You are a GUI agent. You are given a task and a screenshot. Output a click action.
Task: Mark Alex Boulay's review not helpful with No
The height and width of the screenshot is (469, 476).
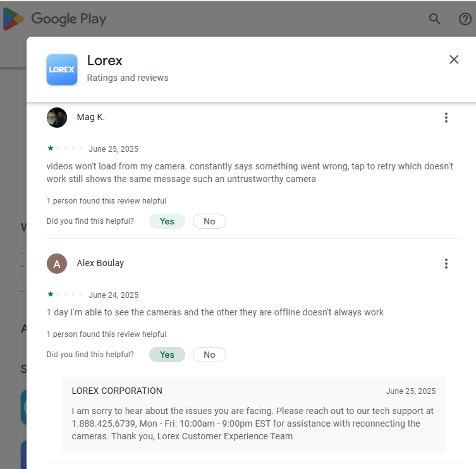click(x=209, y=355)
